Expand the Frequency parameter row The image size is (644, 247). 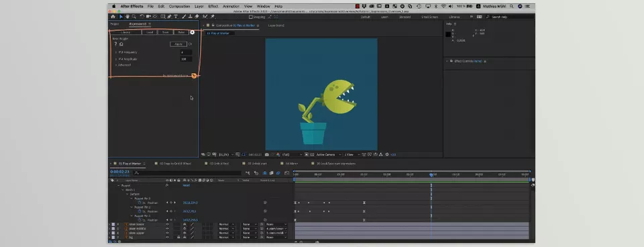pos(116,52)
